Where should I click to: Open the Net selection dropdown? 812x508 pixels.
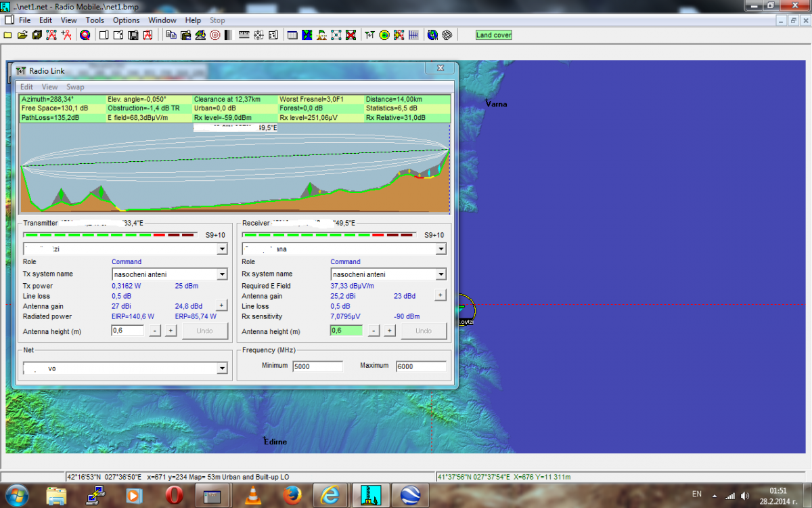222,368
